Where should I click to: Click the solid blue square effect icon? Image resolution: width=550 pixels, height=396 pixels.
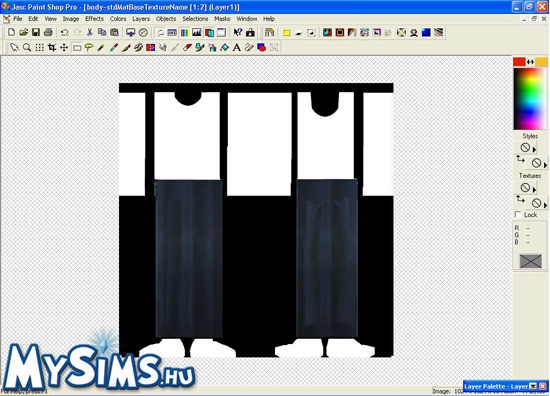coord(426,33)
